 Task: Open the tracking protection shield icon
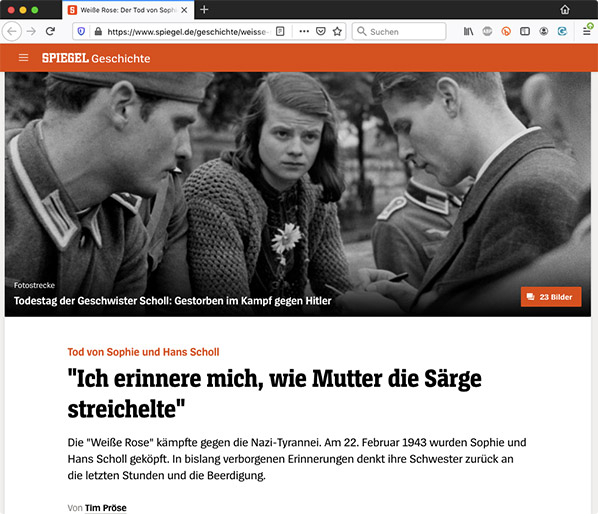[x=81, y=31]
